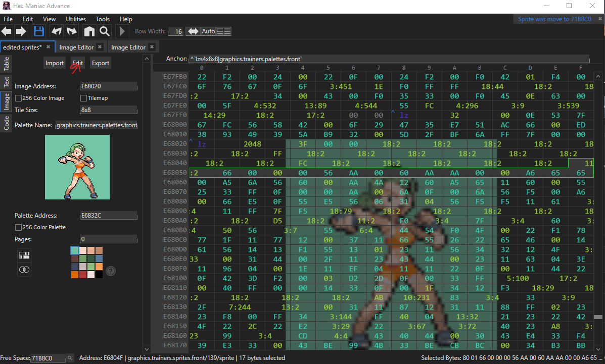Click the side panel scroll up arrow
The image size is (605, 364).
(147, 59)
